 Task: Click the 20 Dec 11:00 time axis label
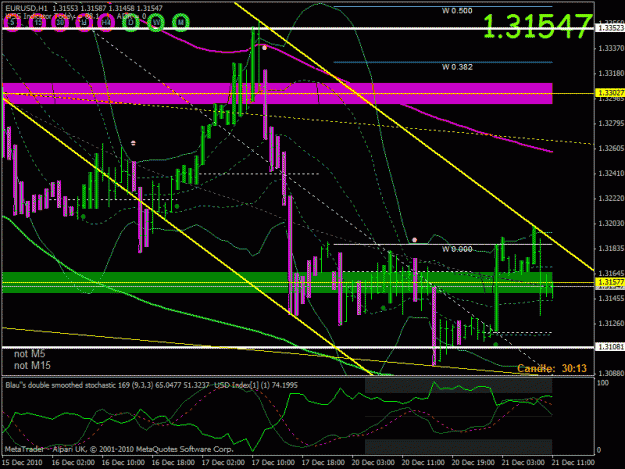tap(423, 463)
